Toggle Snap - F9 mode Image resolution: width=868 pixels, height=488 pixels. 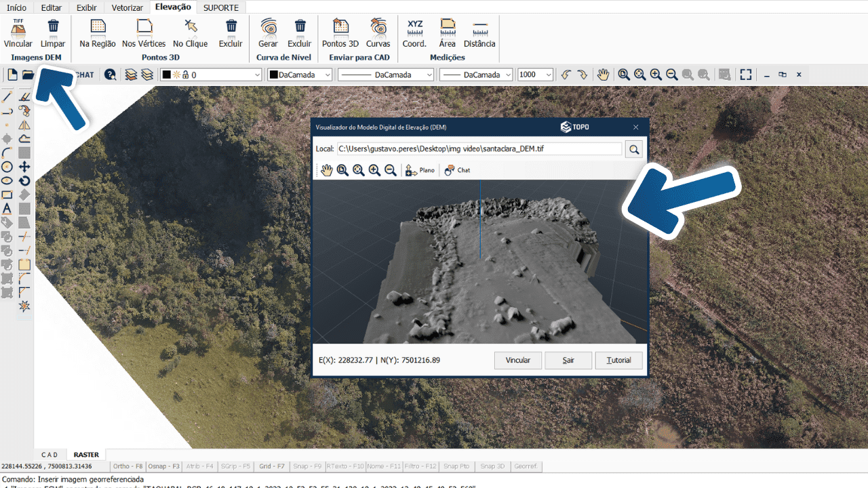(308, 466)
